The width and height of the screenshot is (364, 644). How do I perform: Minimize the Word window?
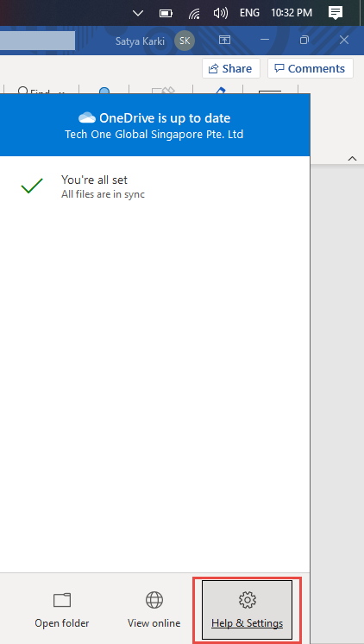tap(265, 40)
